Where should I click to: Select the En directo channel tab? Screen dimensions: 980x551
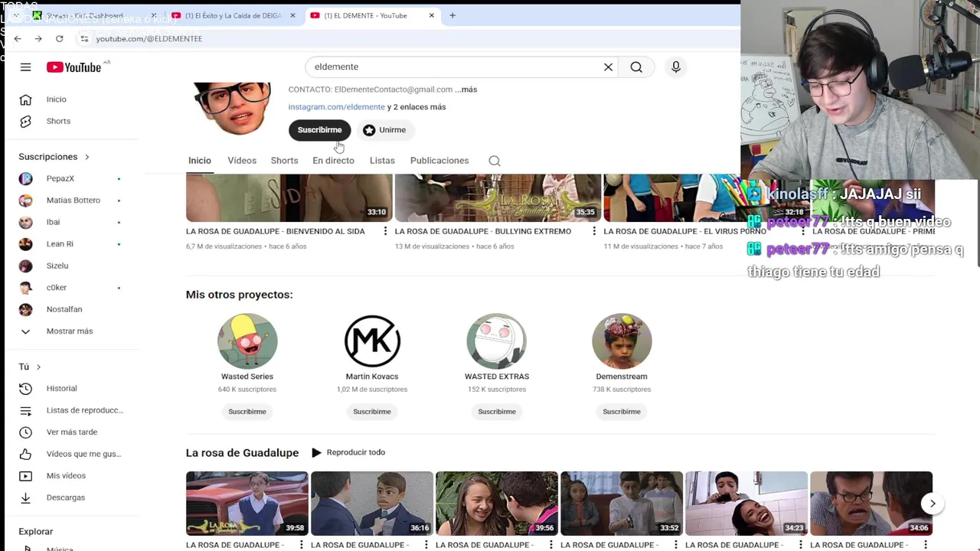click(333, 161)
